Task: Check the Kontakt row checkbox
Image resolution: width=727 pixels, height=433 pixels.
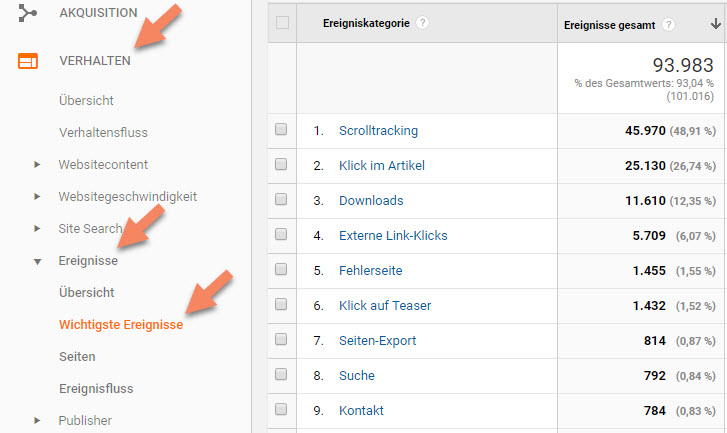Action: (281, 410)
